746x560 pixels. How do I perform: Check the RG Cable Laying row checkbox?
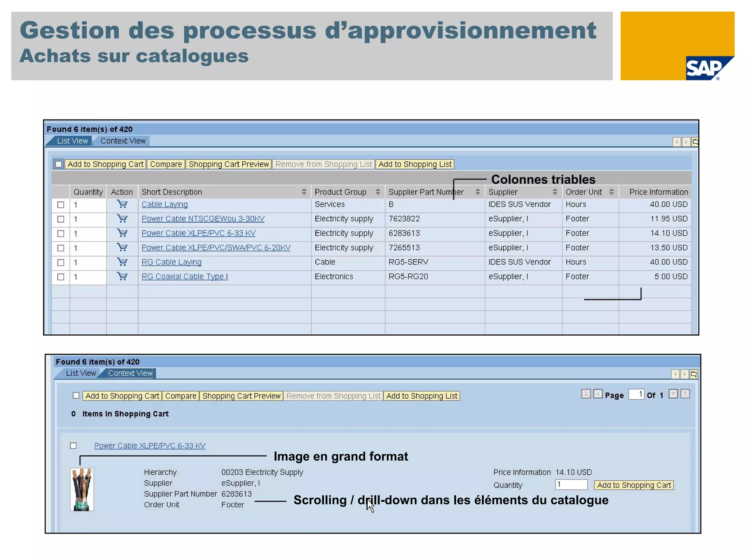click(x=61, y=263)
